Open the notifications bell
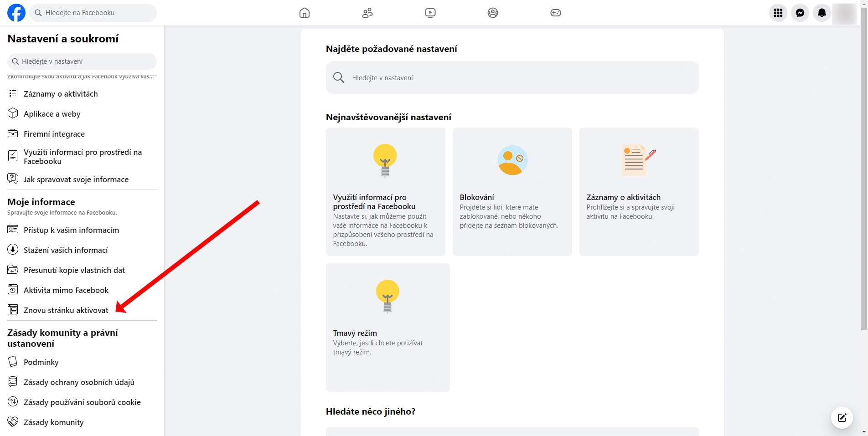 click(x=822, y=12)
